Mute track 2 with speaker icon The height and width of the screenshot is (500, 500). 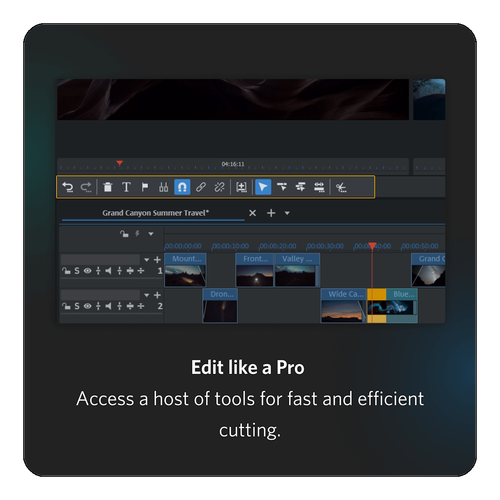tap(108, 306)
